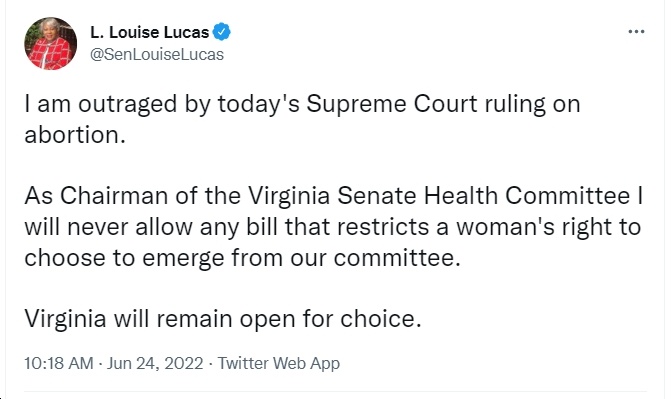The width and height of the screenshot is (671, 399).
Task: Click the blue verified checkmark badge
Action: click(x=222, y=32)
